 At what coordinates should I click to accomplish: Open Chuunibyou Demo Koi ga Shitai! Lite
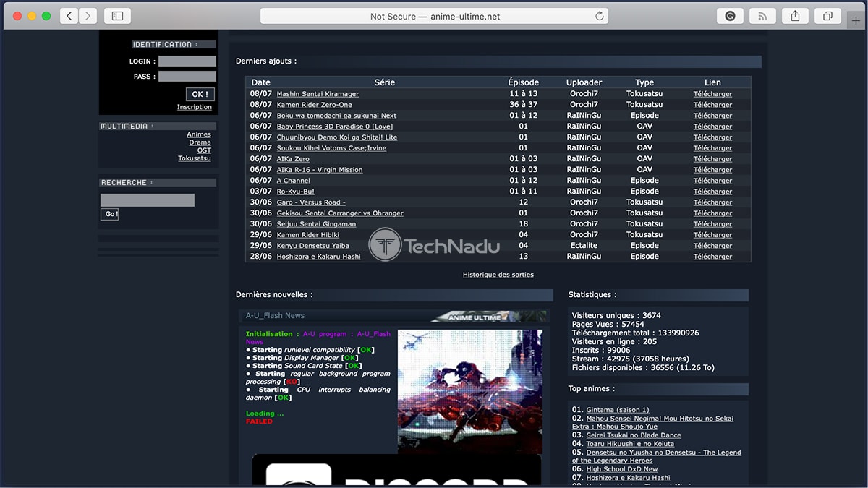pyautogui.click(x=337, y=137)
